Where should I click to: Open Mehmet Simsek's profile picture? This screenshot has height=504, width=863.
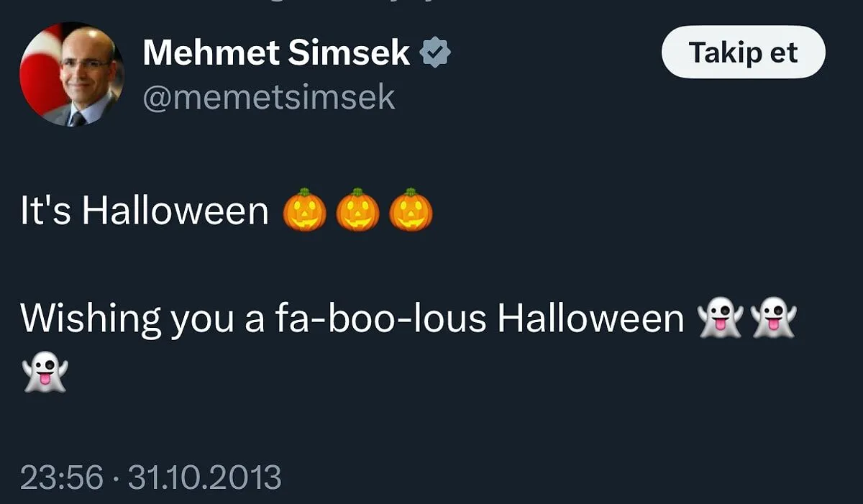[x=72, y=74]
